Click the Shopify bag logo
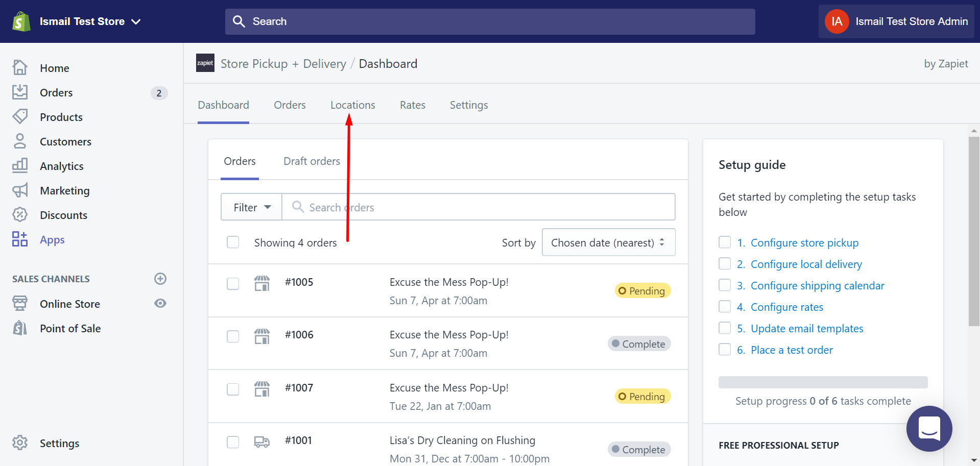 [21, 21]
